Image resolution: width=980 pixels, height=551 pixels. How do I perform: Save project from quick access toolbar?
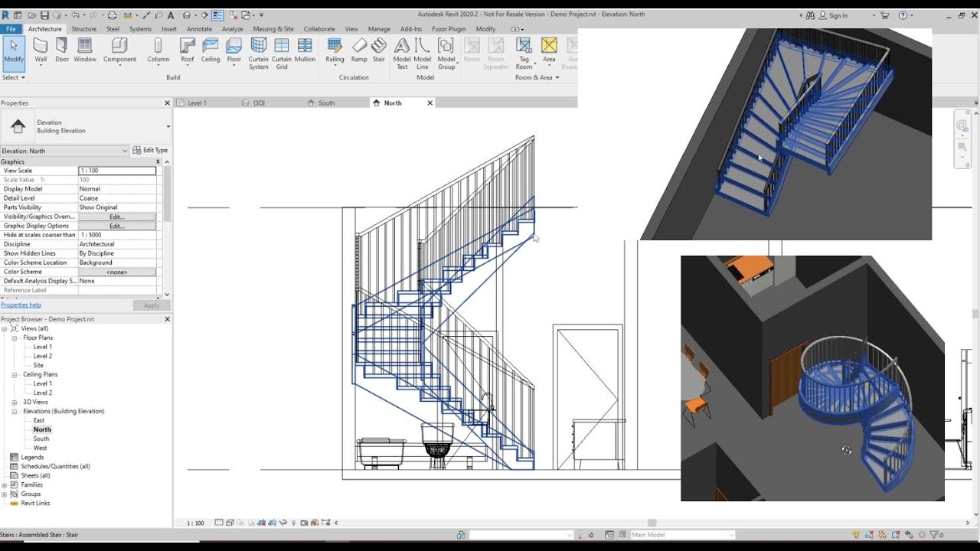[44, 15]
